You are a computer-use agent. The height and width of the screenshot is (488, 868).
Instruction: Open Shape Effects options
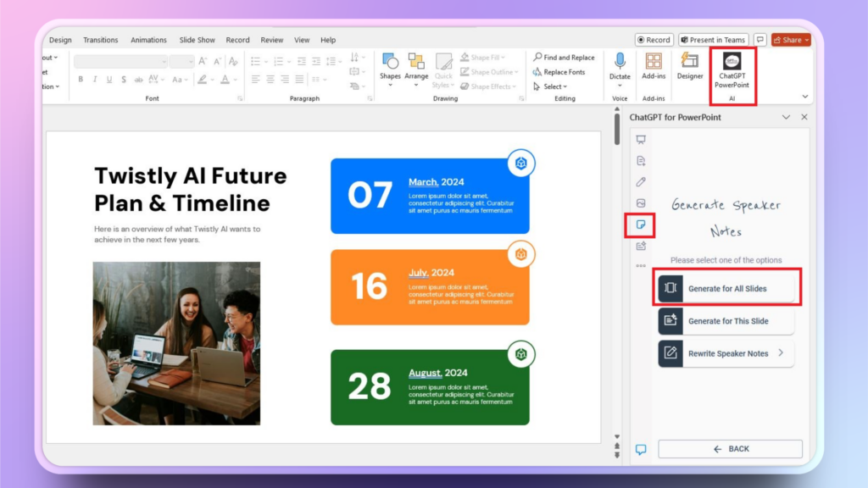[488, 86]
